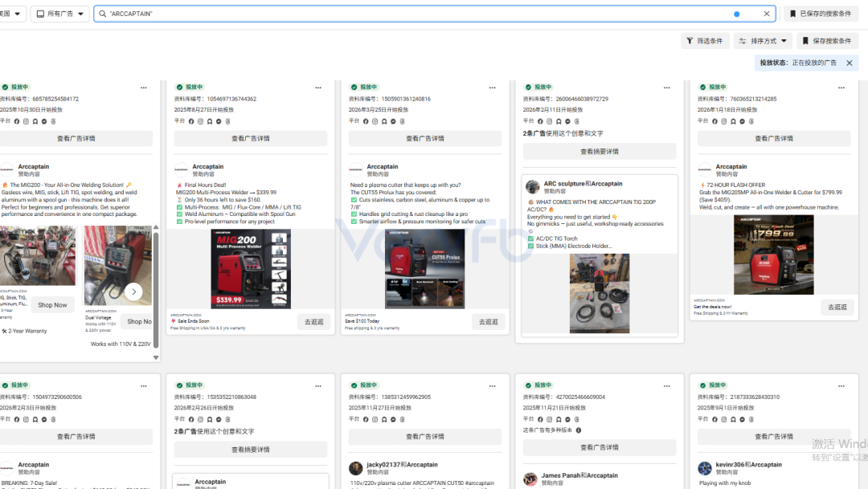Click the first ad card's vertical scrollbar

pos(156,291)
